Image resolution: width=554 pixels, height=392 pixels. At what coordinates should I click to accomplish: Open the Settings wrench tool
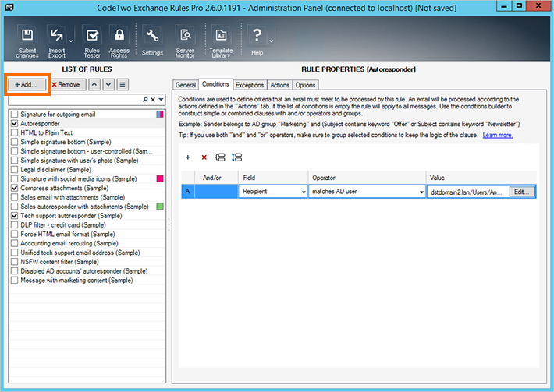(152, 42)
